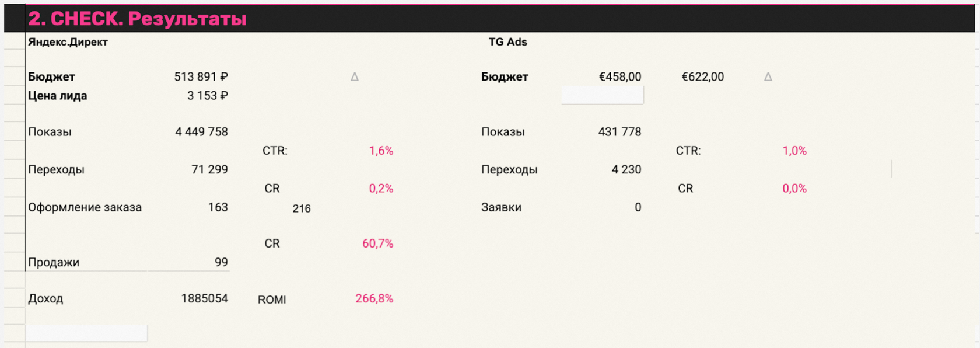
Task: Click the delta symbol in Яндекс.Директ section
Action: pyautogui.click(x=354, y=76)
